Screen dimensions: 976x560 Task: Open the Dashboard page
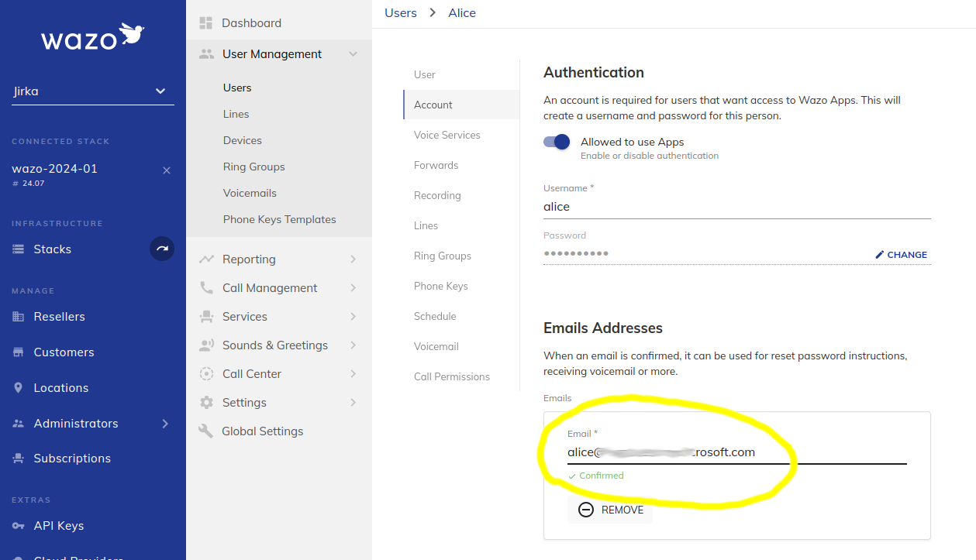(251, 23)
